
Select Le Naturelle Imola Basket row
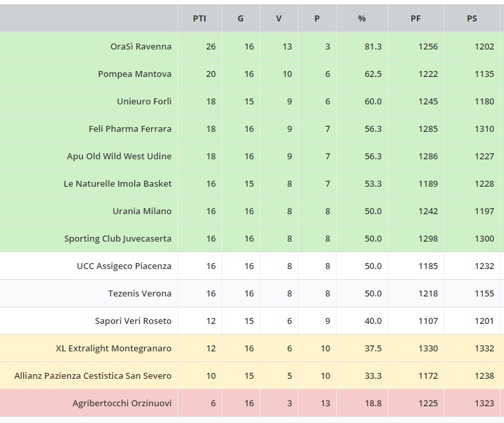118,184
